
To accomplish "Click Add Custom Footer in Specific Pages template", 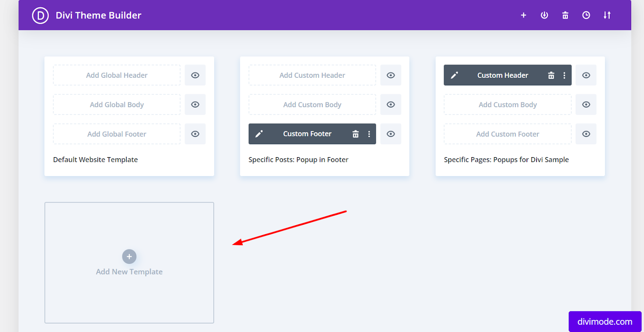I will coord(508,134).
